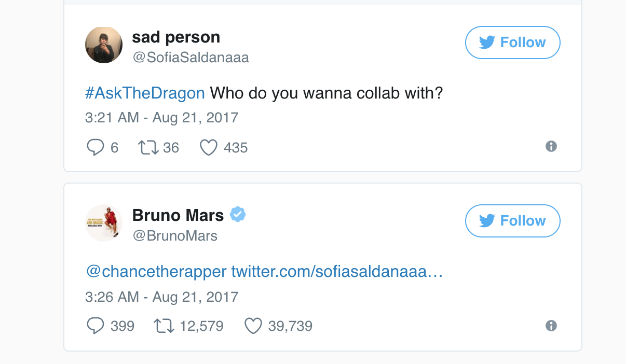Like Bruno Mars's tweet
626x364 pixels.
tap(253, 326)
